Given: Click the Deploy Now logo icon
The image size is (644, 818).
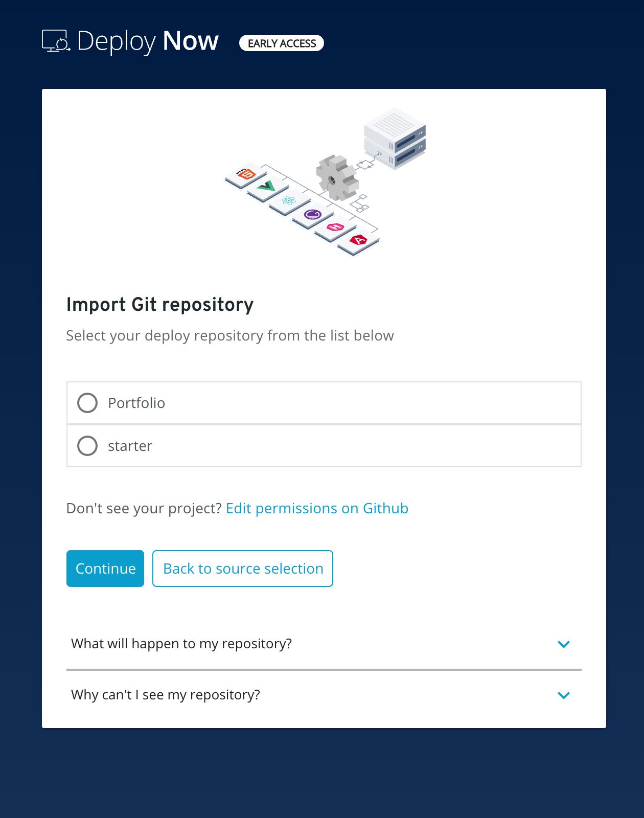Looking at the screenshot, I should click(56, 41).
